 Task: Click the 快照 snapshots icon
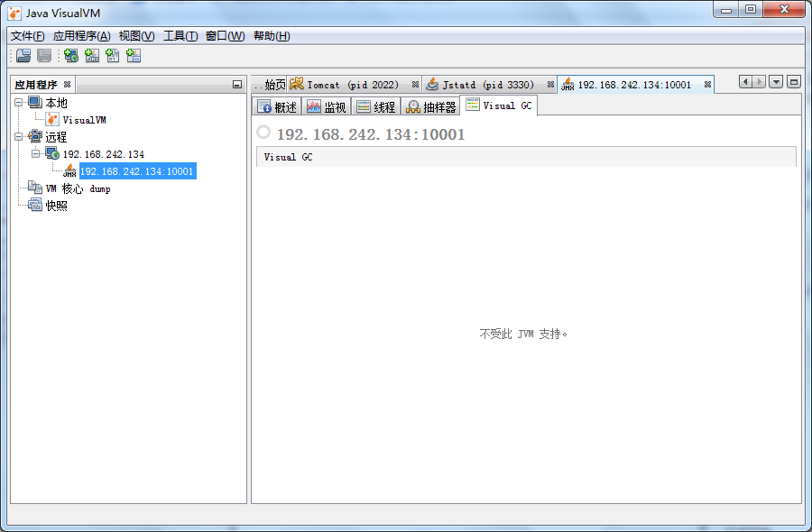[x=34, y=205]
